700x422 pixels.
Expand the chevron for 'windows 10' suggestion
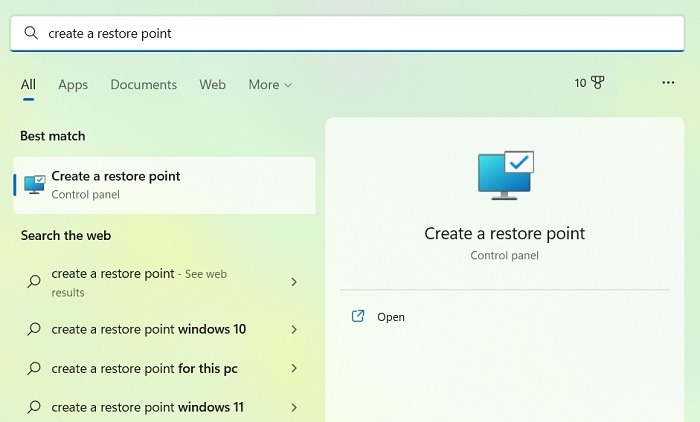point(294,330)
